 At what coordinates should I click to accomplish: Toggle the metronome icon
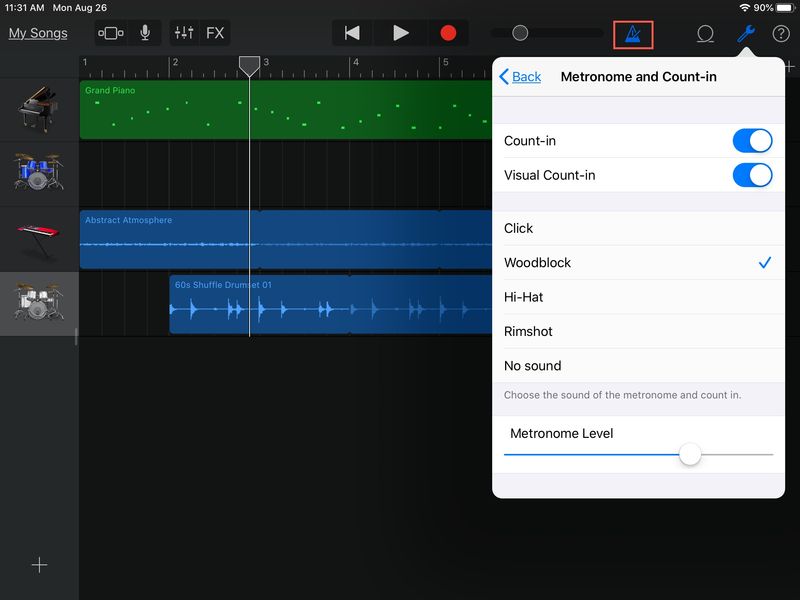(x=633, y=35)
